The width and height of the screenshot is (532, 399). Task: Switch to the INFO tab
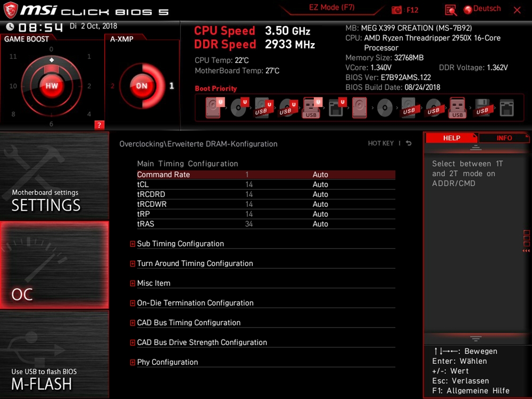click(x=504, y=138)
